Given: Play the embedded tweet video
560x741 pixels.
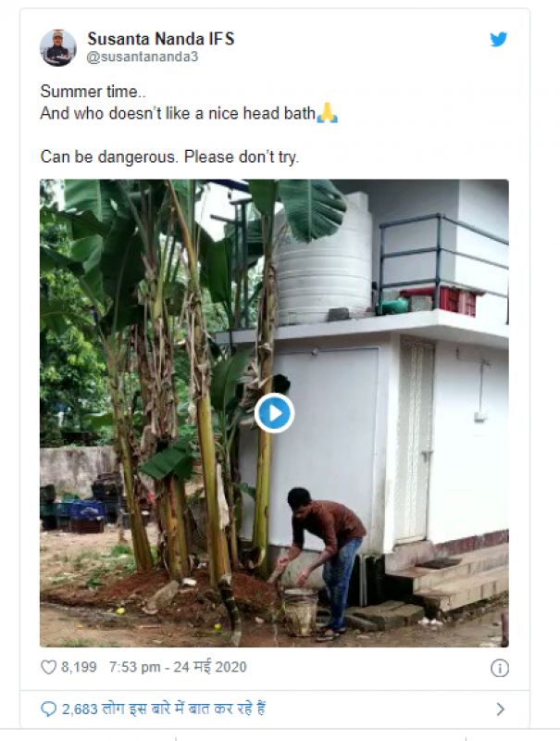Looking at the screenshot, I should (x=274, y=412).
